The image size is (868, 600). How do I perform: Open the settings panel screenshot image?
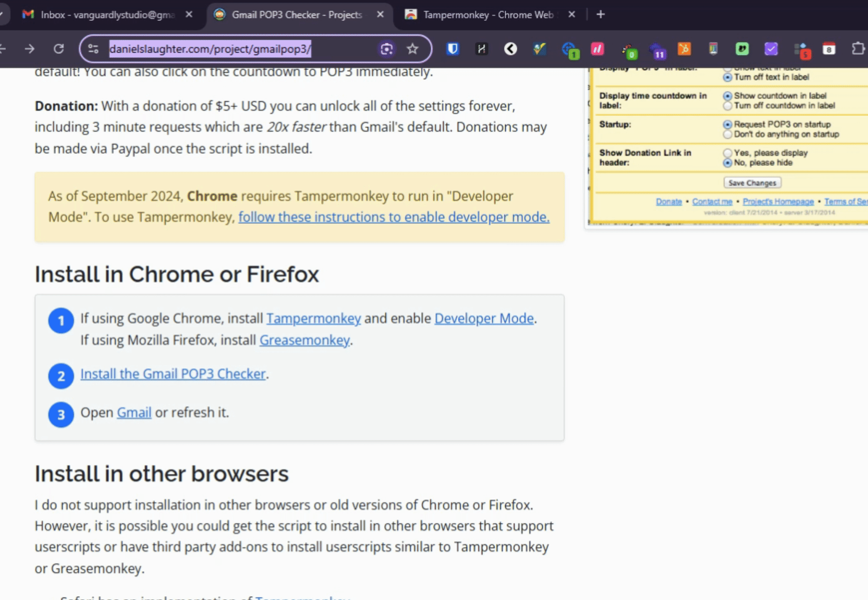coord(726,148)
